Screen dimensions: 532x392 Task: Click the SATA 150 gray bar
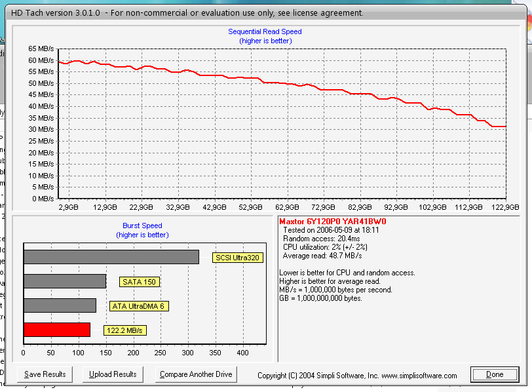click(x=65, y=281)
